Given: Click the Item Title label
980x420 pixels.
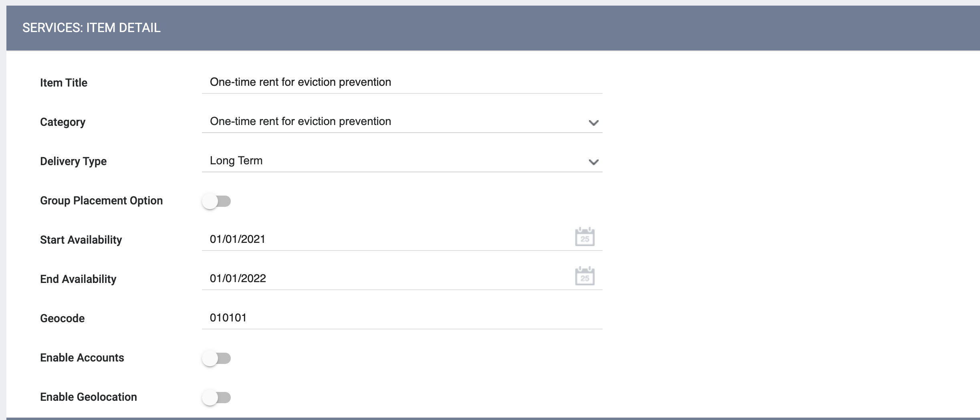Looking at the screenshot, I should click(64, 83).
